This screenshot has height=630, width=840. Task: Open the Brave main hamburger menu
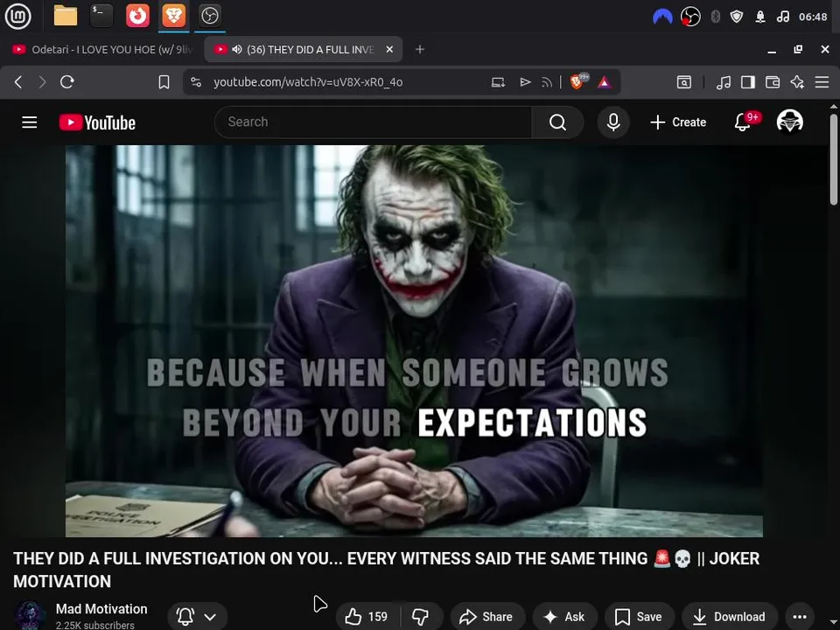coord(822,82)
